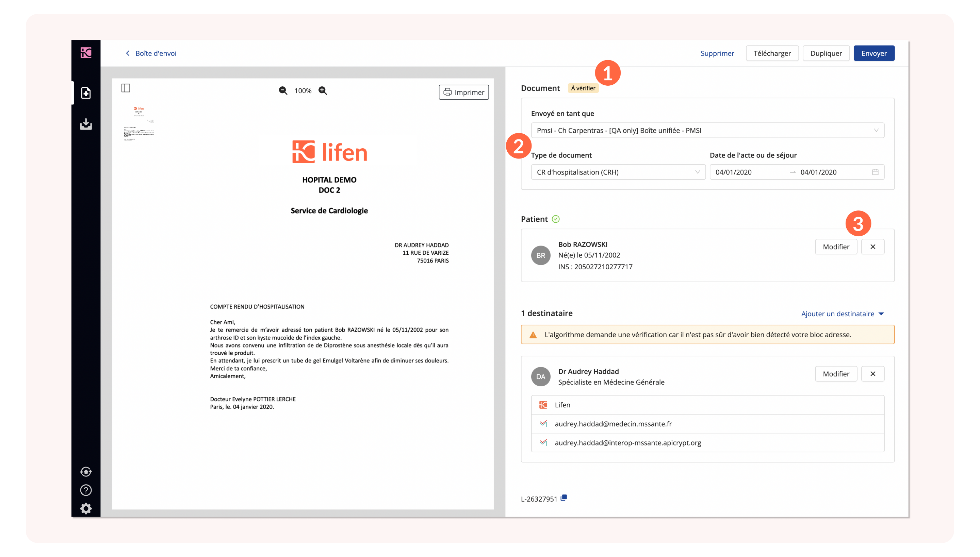Click the BR patient avatar
The height and width of the screenshot is (557, 980).
tap(540, 255)
